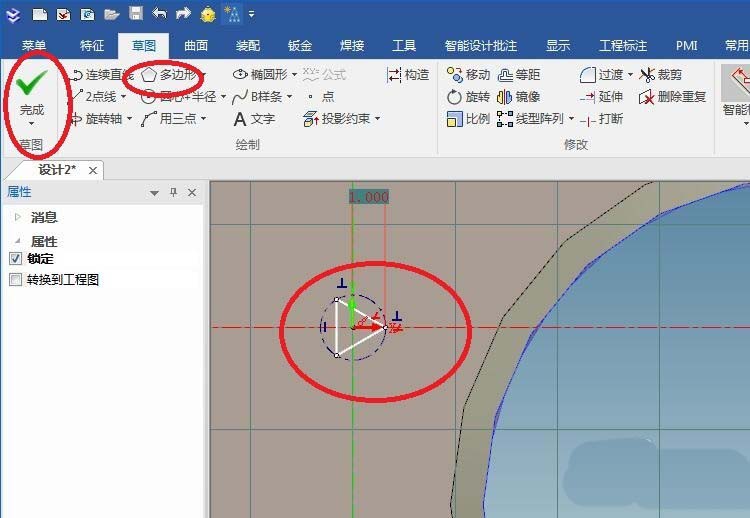The image size is (750, 518).
Task: Select the B样条 spline tool
Action: point(257,97)
